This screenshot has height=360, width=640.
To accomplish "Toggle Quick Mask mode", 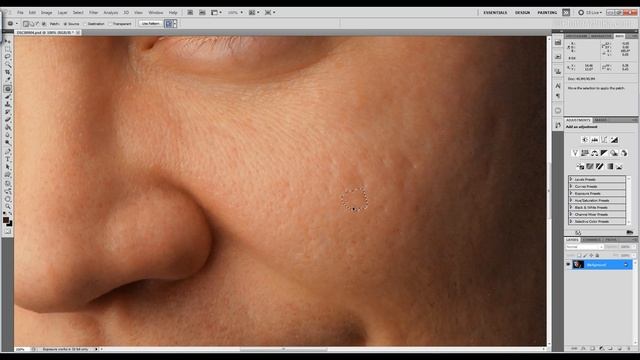I will 8,231.
